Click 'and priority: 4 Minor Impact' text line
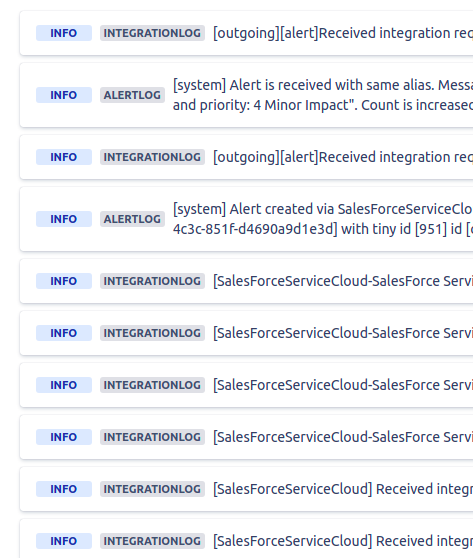 [x=323, y=105]
